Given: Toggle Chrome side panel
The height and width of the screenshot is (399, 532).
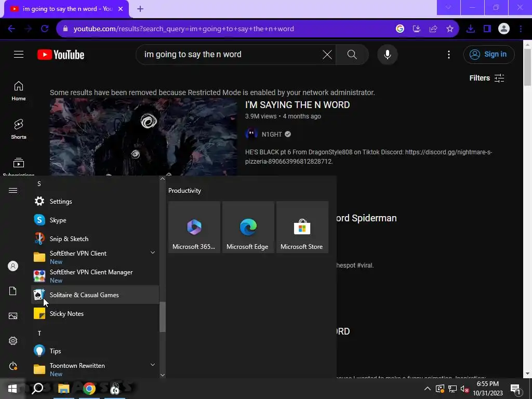Looking at the screenshot, I should click(487, 29).
